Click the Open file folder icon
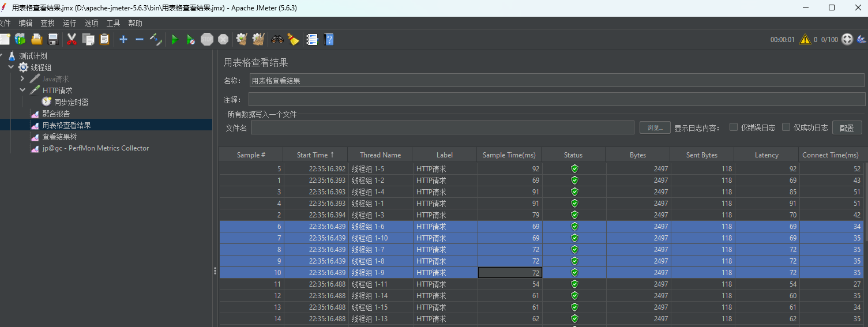The height and width of the screenshot is (327, 868). [37, 39]
